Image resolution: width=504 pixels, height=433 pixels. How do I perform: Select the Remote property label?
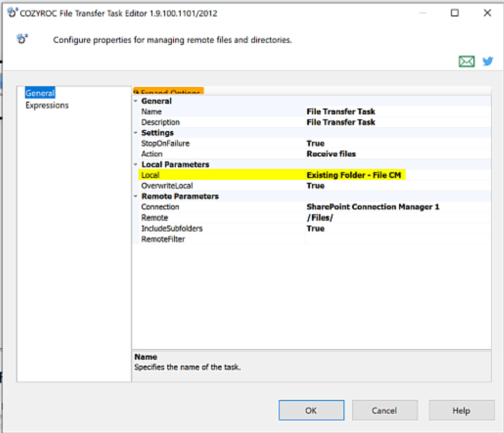(155, 218)
